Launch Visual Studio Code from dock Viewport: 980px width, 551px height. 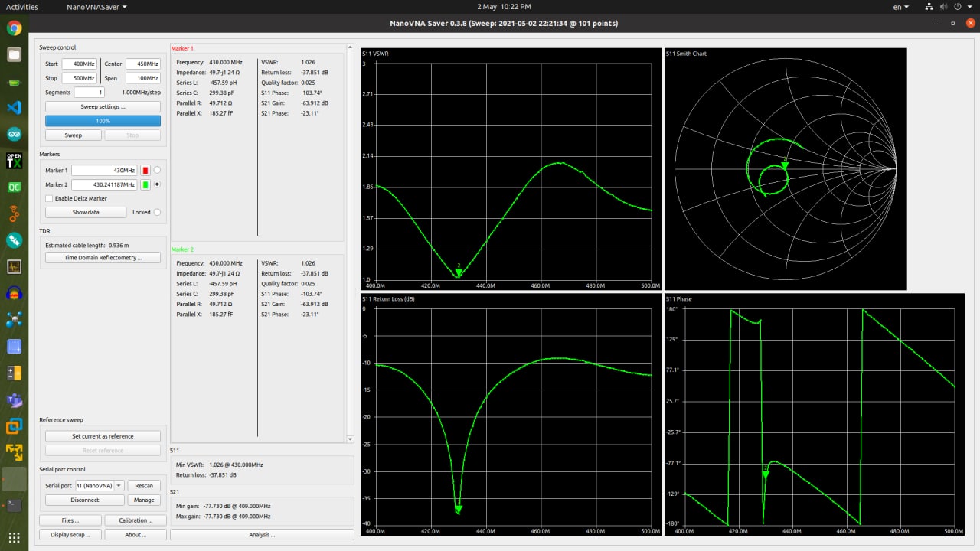(x=14, y=108)
